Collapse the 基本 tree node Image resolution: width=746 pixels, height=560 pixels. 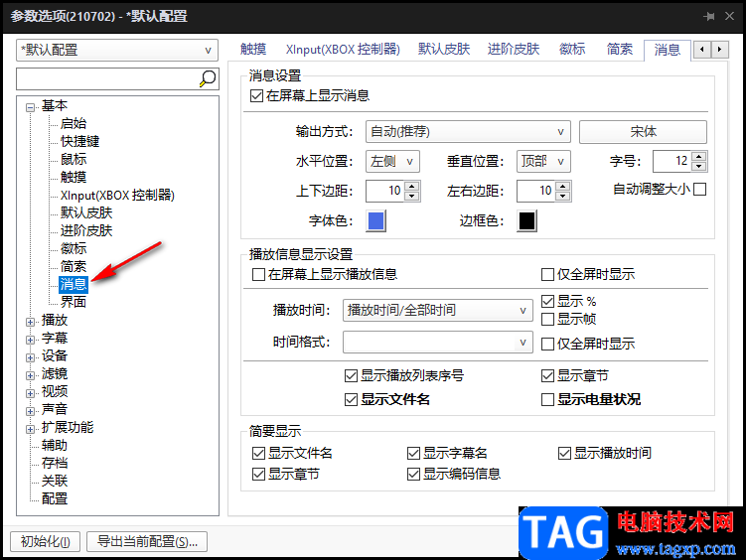tap(31, 107)
